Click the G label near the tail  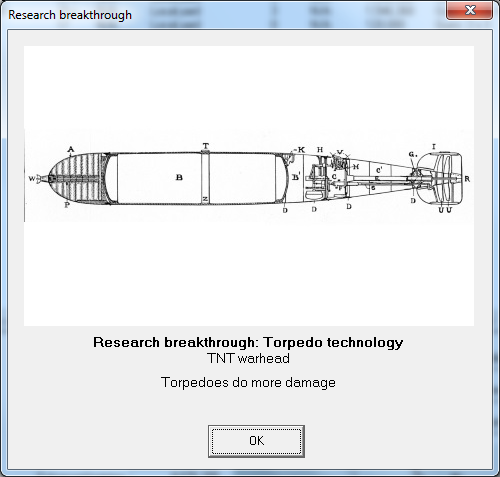pyautogui.click(x=412, y=154)
